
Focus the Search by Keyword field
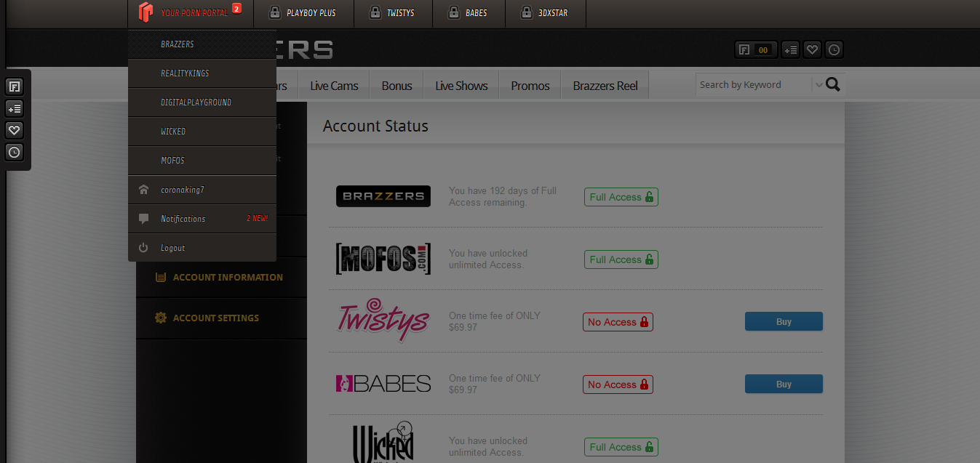coord(753,84)
